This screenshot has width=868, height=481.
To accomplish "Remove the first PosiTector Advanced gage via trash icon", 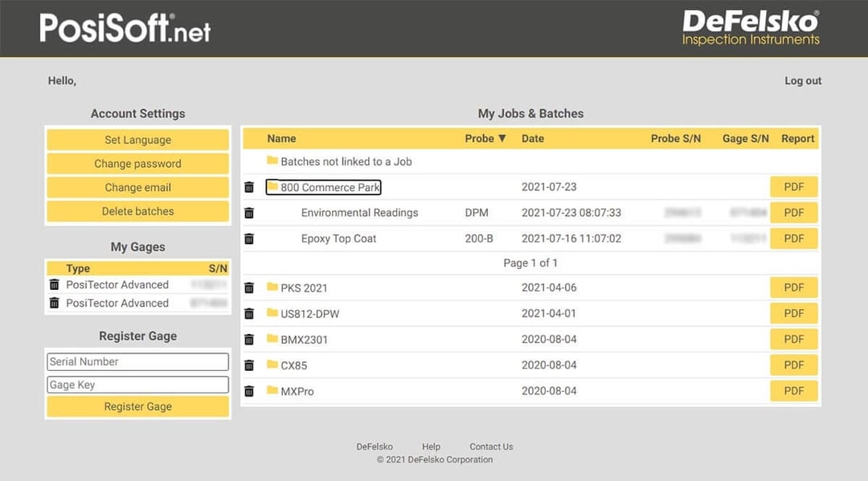I will (x=55, y=284).
